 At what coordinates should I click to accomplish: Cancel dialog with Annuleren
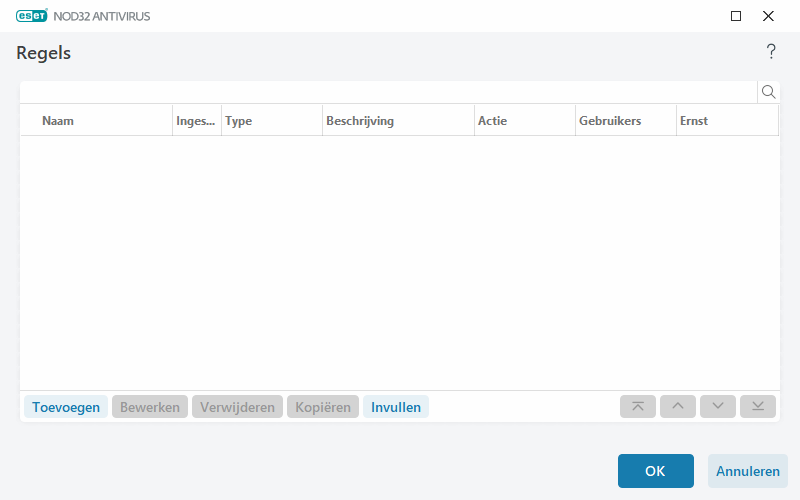tap(748, 471)
